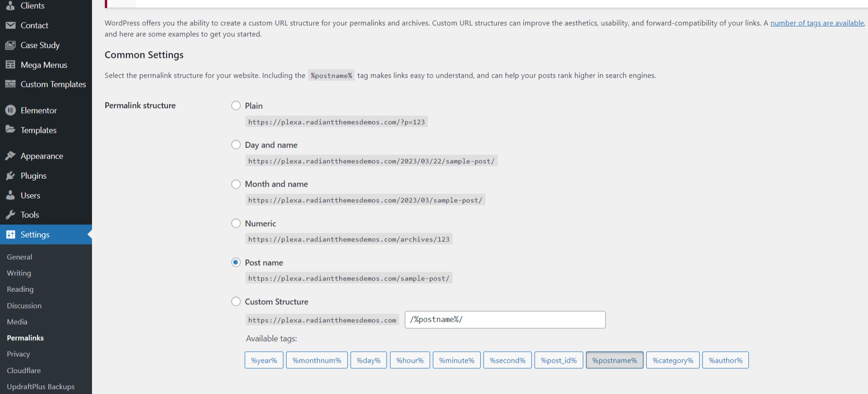The width and height of the screenshot is (868, 394).
Task: Click the Settings menu label
Action: (x=35, y=234)
